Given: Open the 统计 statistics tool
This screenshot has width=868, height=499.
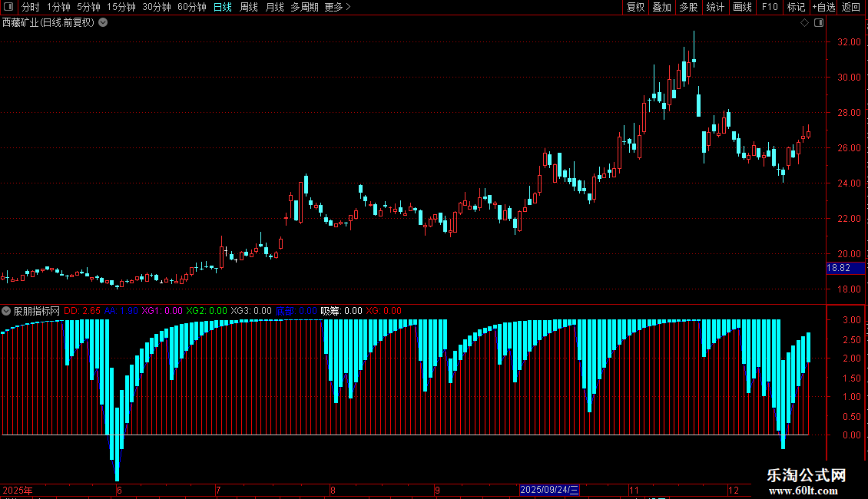Looking at the screenshot, I should click(x=715, y=7).
